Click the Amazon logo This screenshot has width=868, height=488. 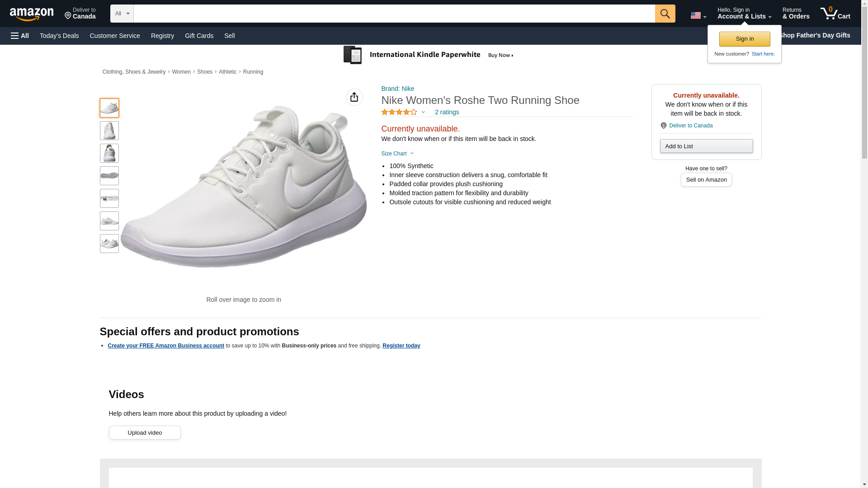tap(32, 14)
